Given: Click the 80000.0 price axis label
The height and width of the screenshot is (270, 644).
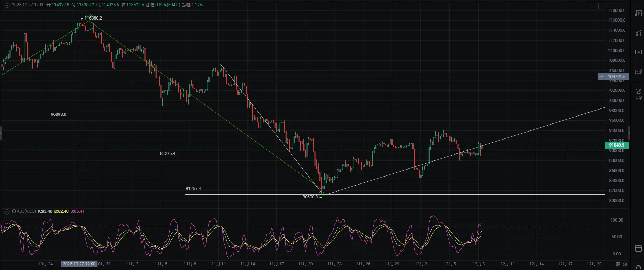Looking at the screenshot, I should pos(617,201).
